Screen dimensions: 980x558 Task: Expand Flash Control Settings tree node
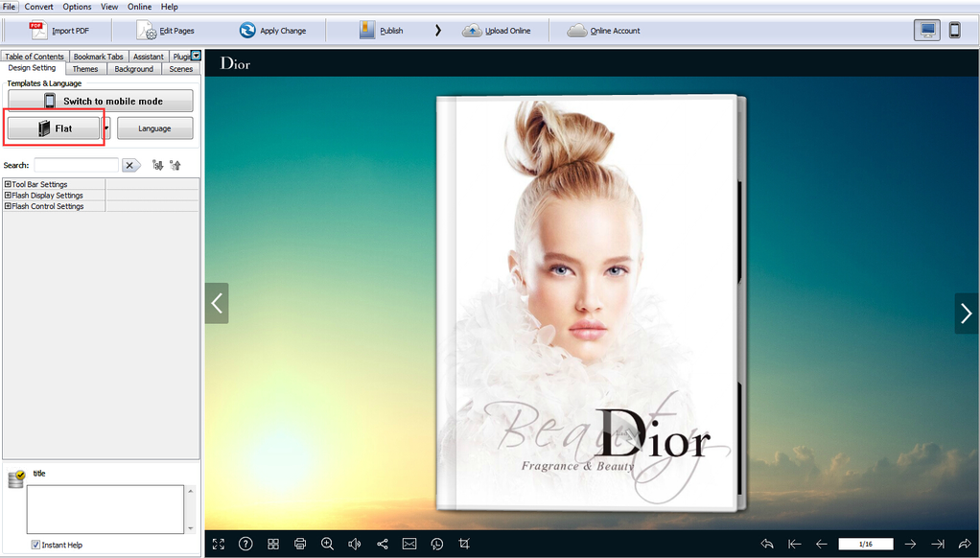point(8,205)
